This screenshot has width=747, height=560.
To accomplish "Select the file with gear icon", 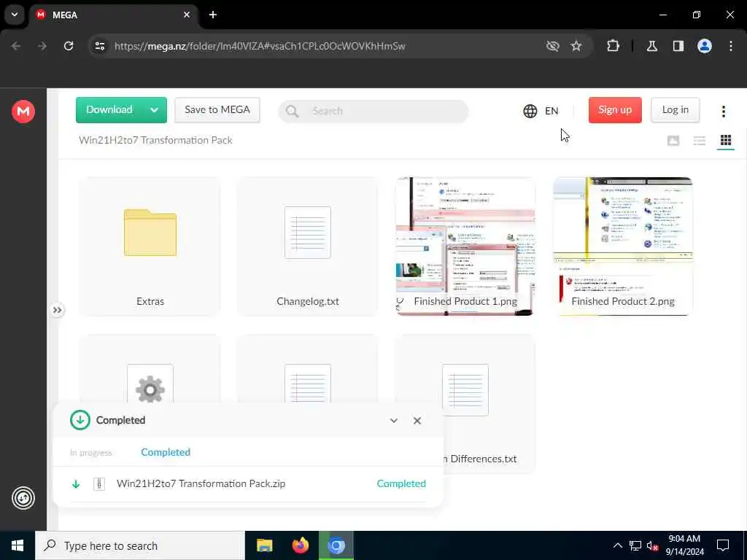I will (x=150, y=384).
